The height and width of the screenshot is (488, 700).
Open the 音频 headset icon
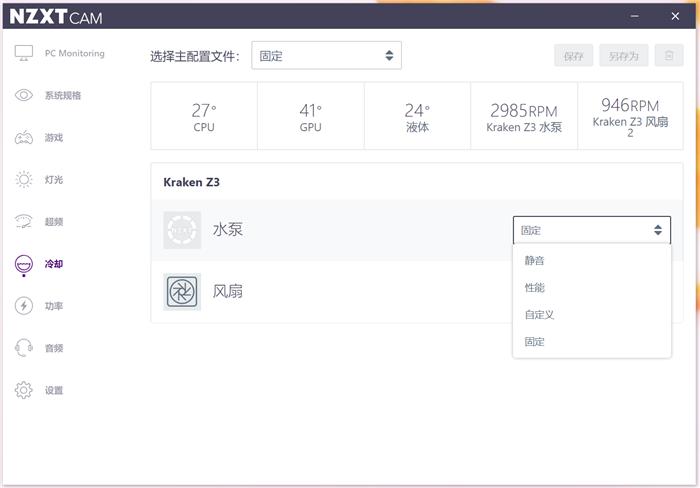pyautogui.click(x=24, y=348)
